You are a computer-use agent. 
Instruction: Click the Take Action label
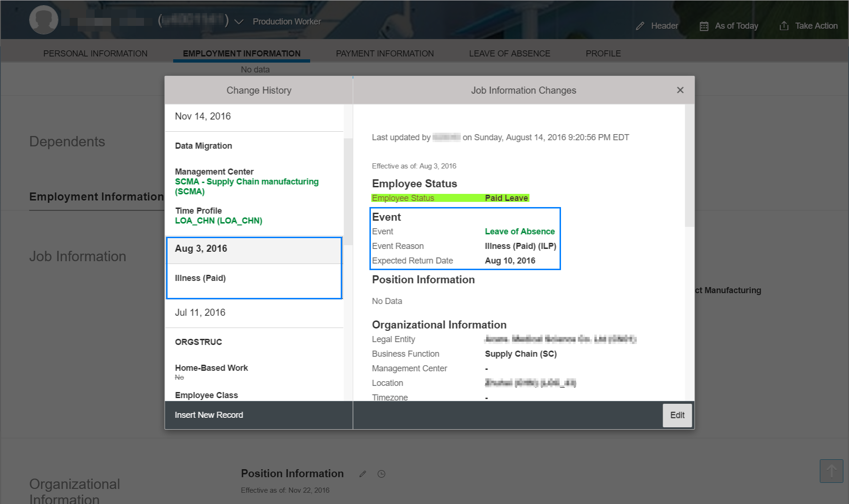[x=817, y=26]
